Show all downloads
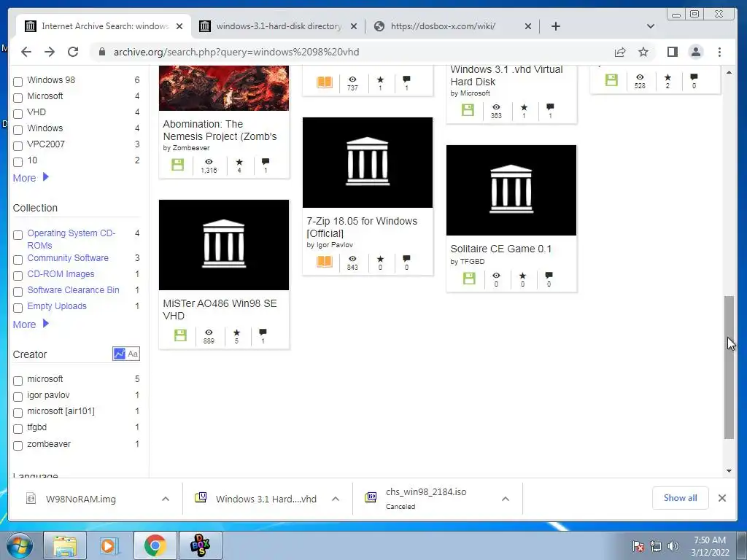The image size is (747, 560). tap(681, 497)
